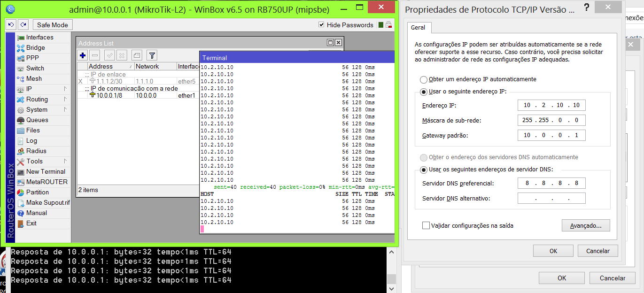Click the Gateway padrão field
Image resolution: width=644 pixels, height=293 pixels.
551,135
